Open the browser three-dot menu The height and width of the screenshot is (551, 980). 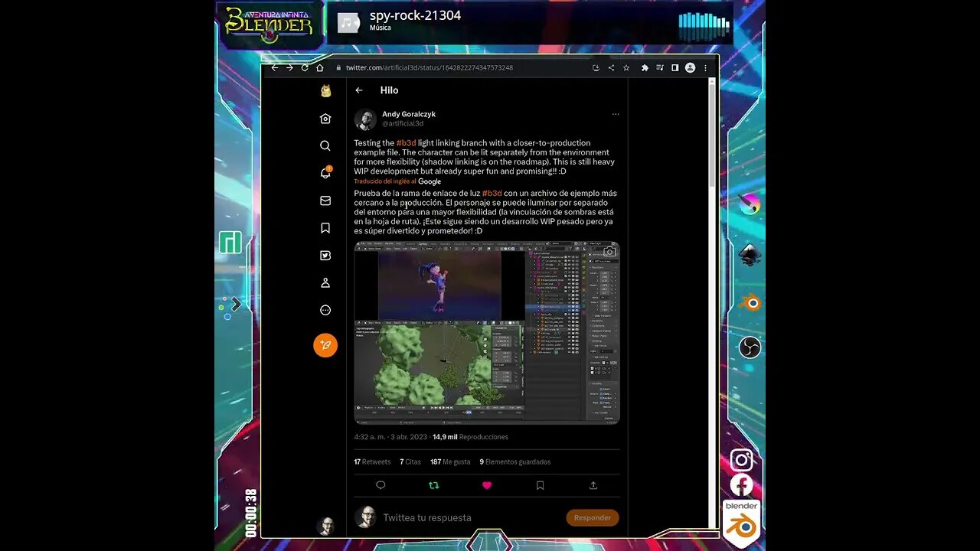pos(705,67)
